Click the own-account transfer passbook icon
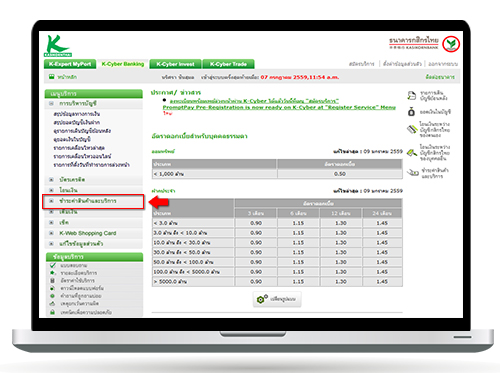Viewport: 500px width, 373px height. [412, 129]
